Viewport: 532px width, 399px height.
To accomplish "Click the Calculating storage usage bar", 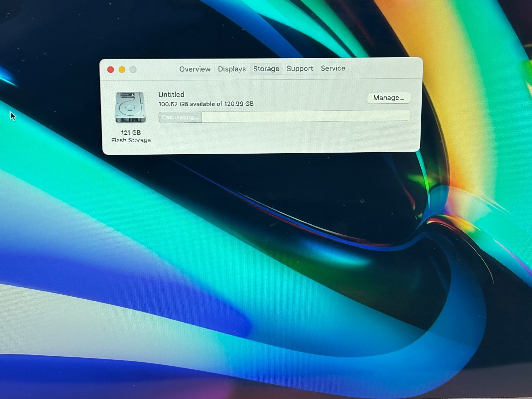I will tap(284, 117).
